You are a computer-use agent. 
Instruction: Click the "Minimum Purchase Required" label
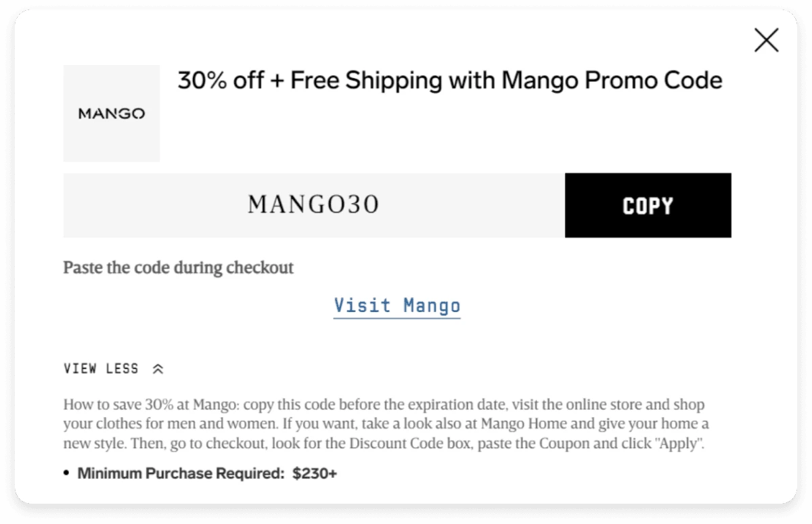tap(181, 473)
